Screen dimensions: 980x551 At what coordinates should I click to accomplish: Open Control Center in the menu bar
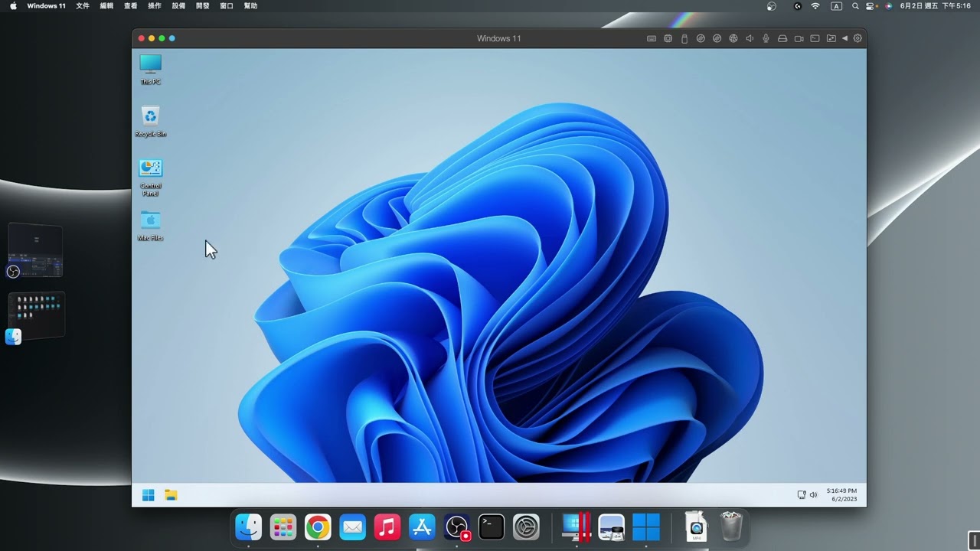[871, 6]
